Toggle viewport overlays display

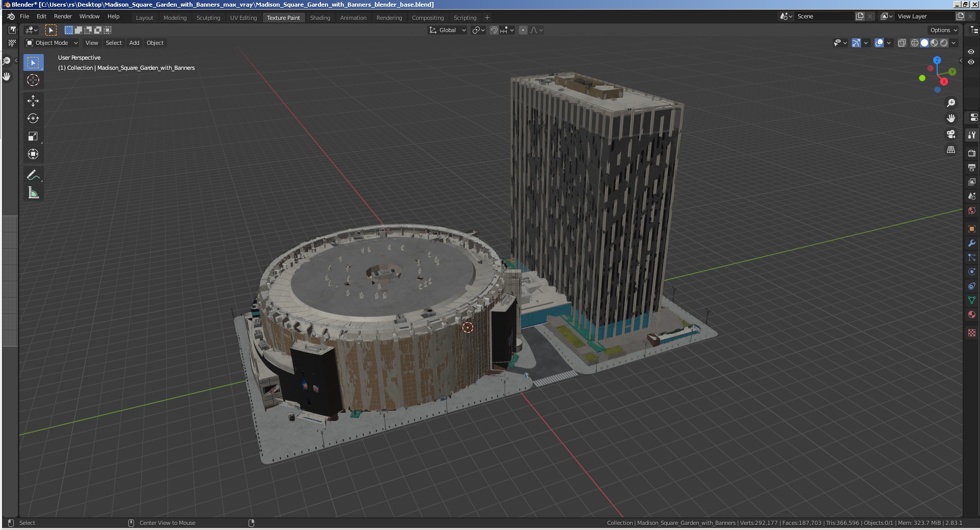coord(879,43)
